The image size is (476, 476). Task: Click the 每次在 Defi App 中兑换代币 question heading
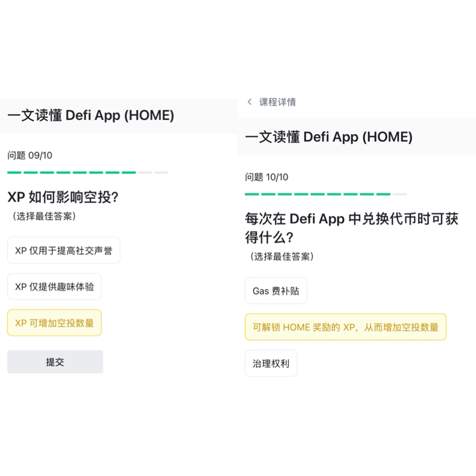coord(351,228)
